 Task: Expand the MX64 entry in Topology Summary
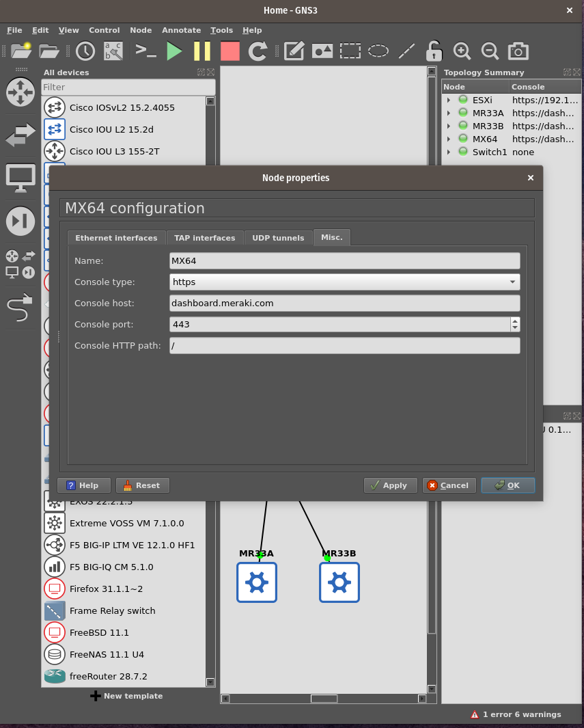[x=449, y=139]
